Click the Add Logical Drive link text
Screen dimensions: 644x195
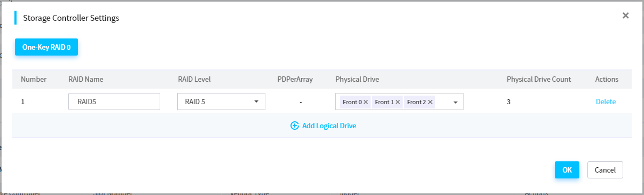pyautogui.click(x=329, y=126)
